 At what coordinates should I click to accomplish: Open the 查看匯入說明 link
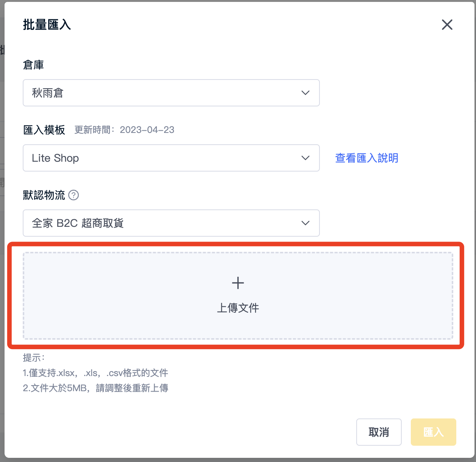[x=367, y=158]
